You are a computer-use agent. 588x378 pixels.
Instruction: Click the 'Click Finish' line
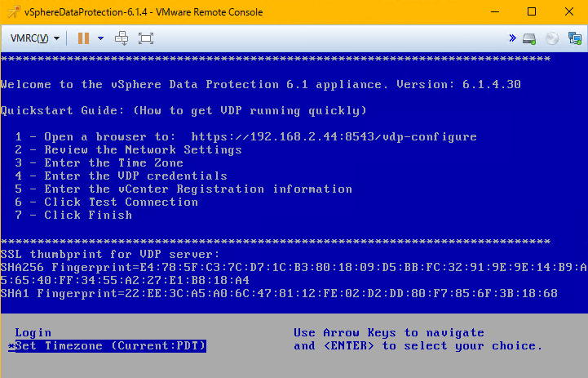73,215
